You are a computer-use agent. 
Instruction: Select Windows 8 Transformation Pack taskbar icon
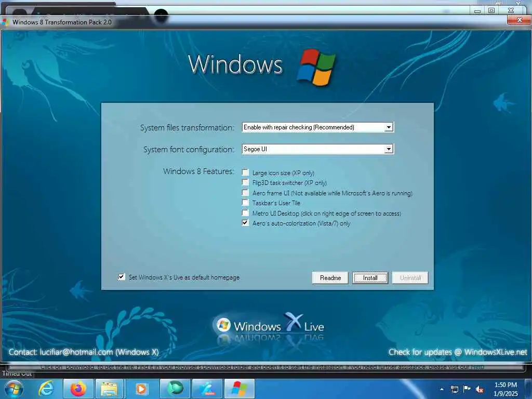[x=240, y=389]
